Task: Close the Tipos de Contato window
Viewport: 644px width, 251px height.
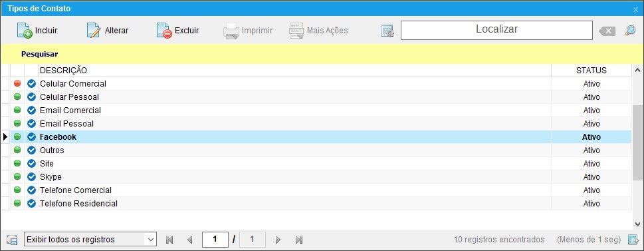Action: coord(636,9)
